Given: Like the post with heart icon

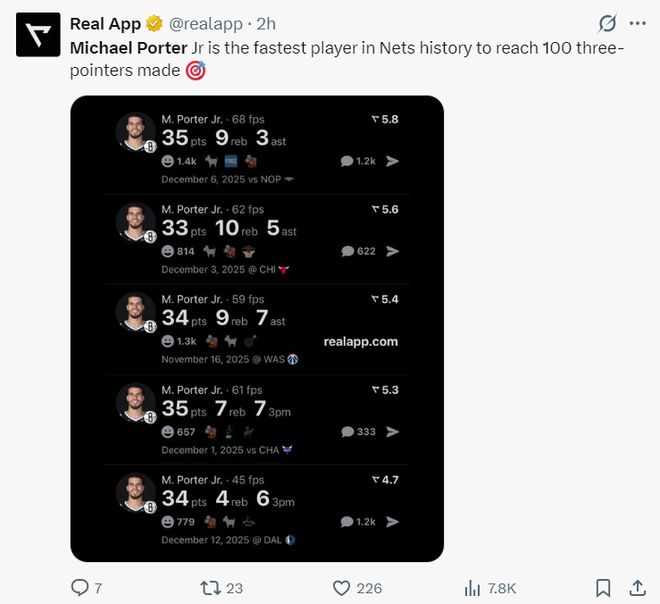Looking at the screenshot, I should tap(341, 587).
